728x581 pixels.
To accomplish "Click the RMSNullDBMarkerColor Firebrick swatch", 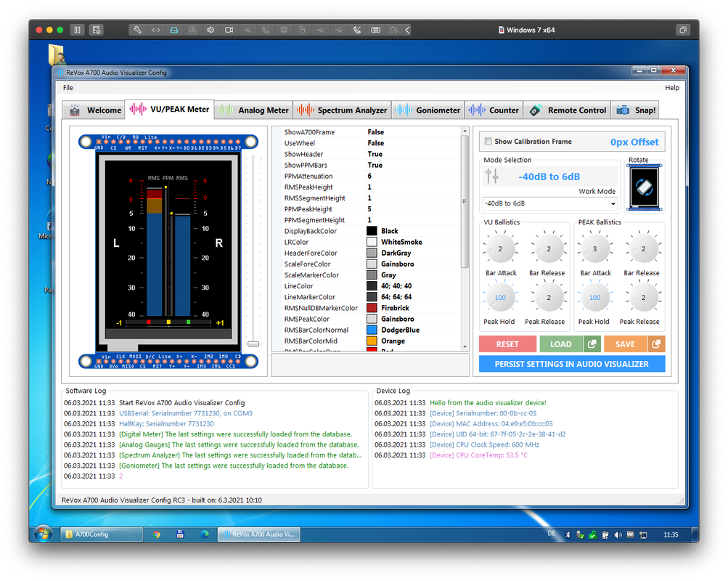I will (372, 308).
